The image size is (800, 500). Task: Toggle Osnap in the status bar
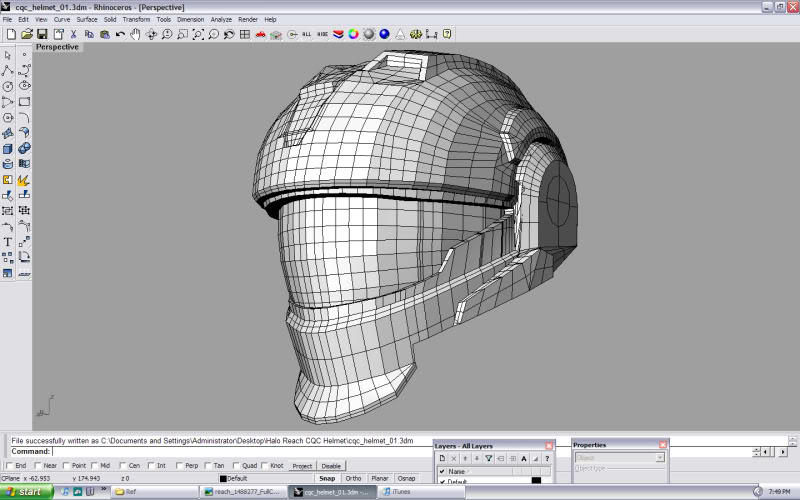(407, 479)
